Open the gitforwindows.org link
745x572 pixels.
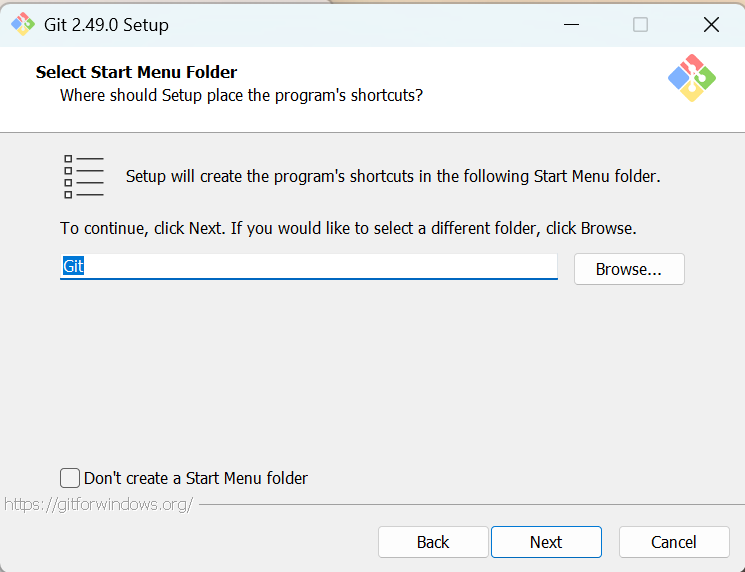(98, 504)
